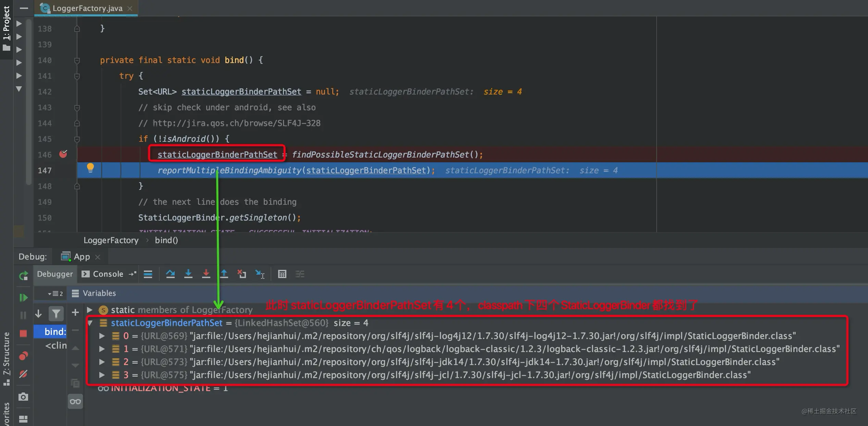The image size is (868, 426).
Task: Click the bind() breadcrumb item
Action: [x=166, y=240]
